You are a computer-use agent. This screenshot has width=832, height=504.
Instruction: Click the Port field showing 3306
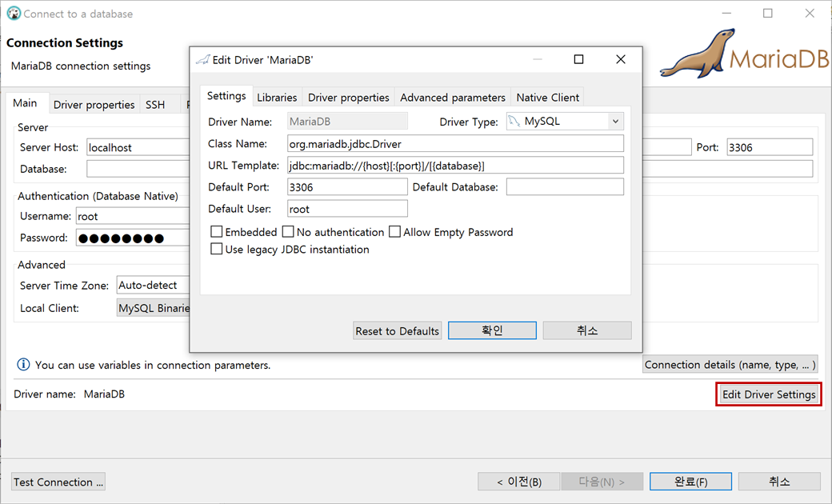[770, 147]
